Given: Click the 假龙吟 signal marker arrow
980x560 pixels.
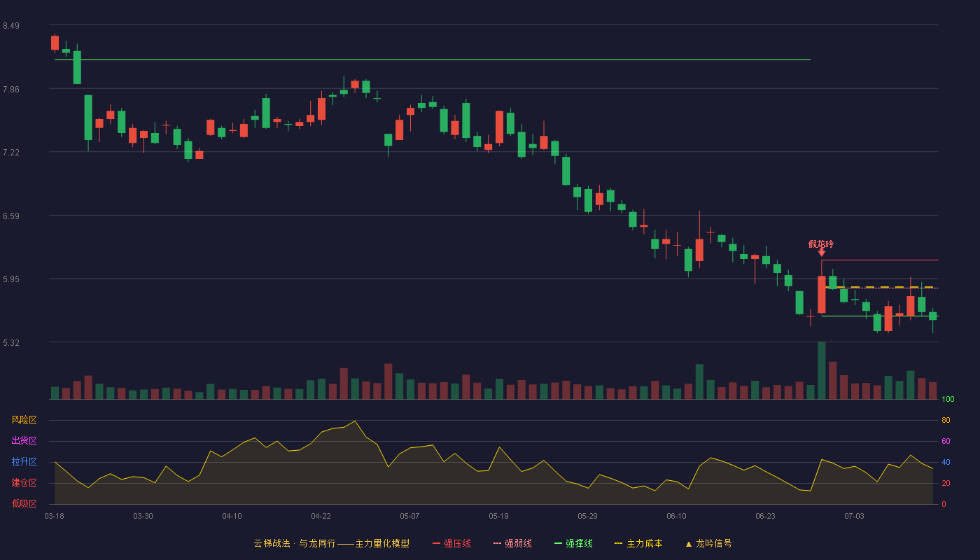Looking at the screenshot, I should click(821, 253).
